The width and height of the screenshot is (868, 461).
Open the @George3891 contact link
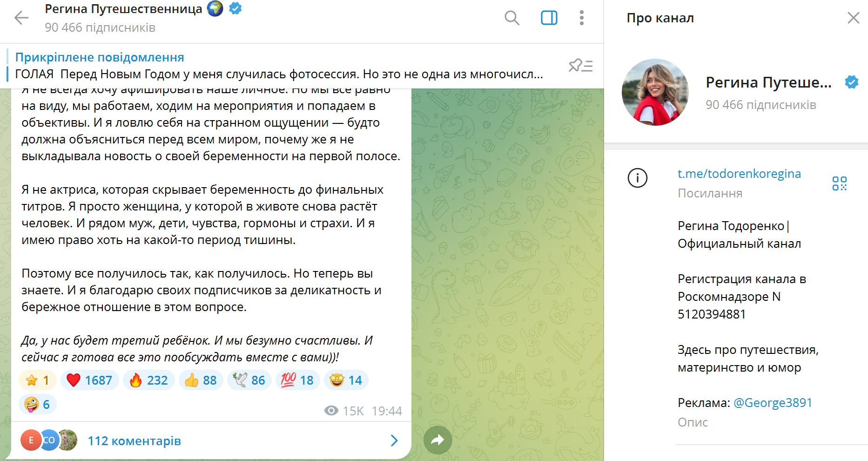coord(773,403)
